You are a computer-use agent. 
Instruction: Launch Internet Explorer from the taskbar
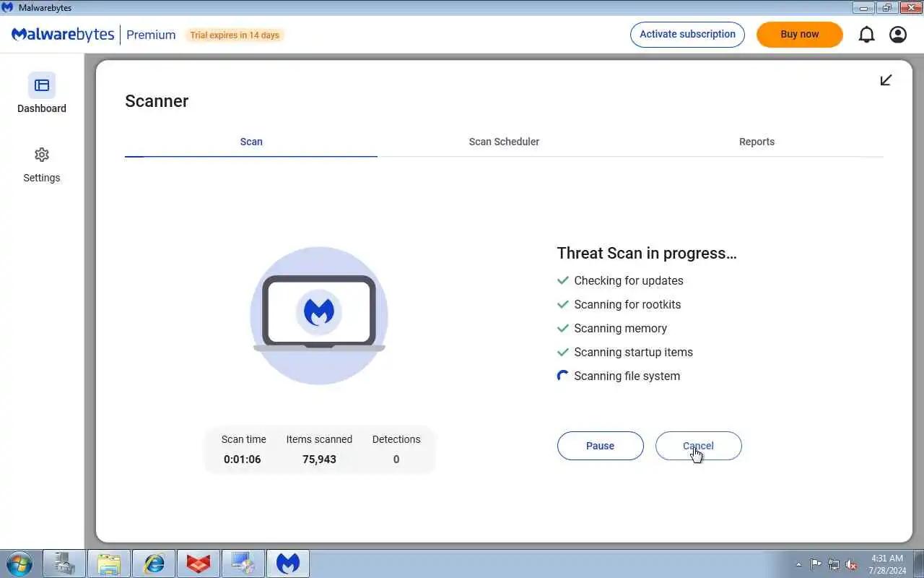pyautogui.click(x=154, y=564)
